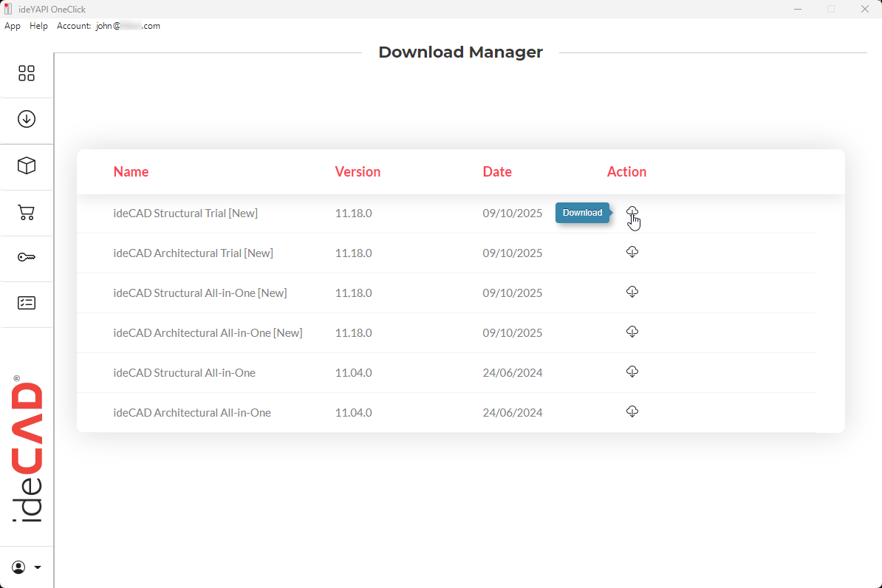Click the Date column header
Image resolution: width=882 pixels, height=588 pixels.
[x=497, y=171]
